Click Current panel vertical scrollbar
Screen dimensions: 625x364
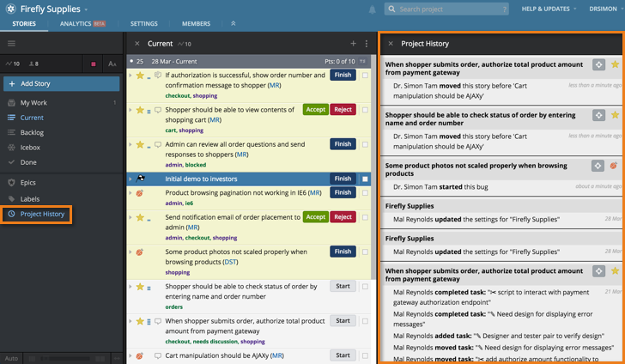pyautogui.click(x=373, y=167)
